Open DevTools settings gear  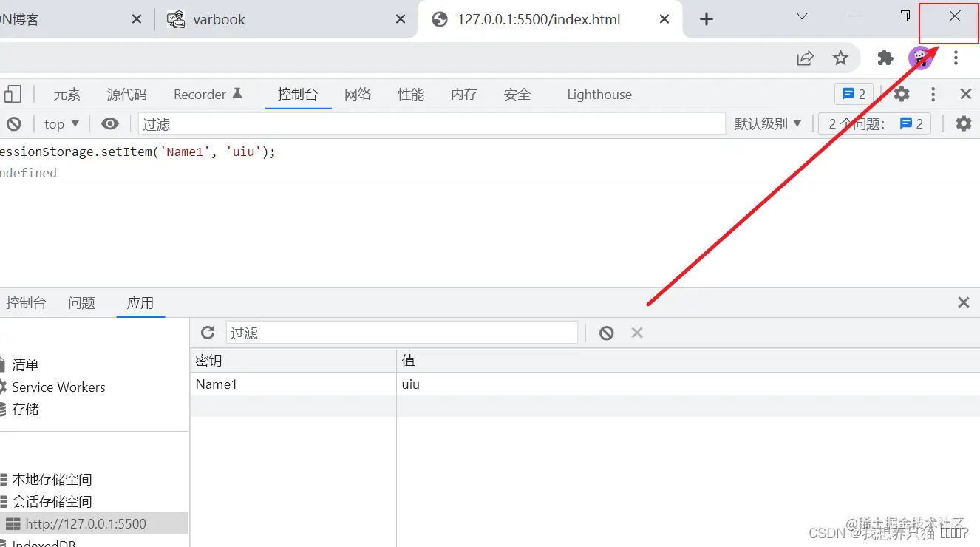[x=902, y=94]
